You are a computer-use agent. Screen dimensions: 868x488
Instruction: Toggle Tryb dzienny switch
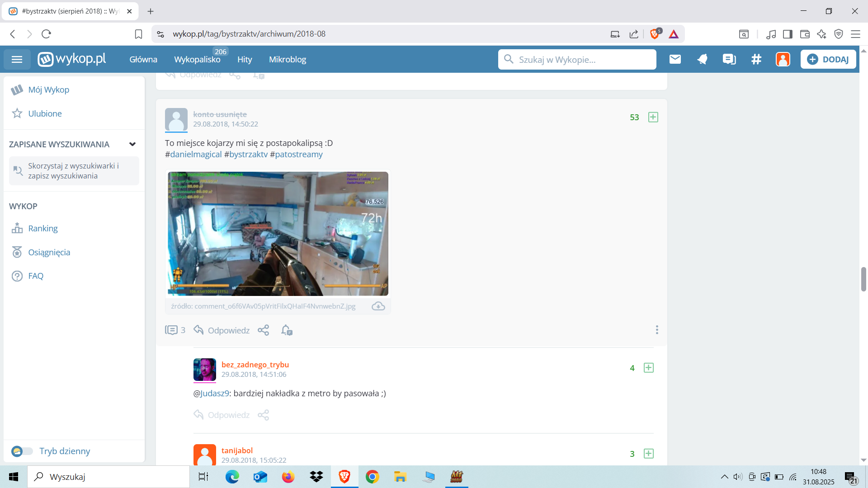(22, 451)
